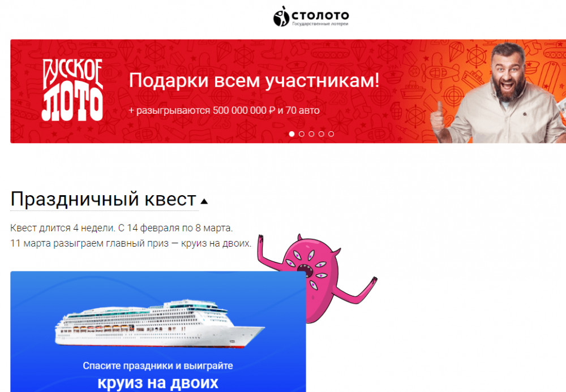
Task: Collapse the Праздничный квест section arrow
Action: (204, 201)
